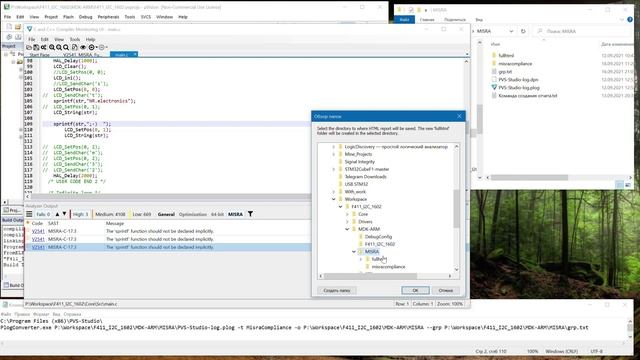Toggle the Low severity filter
This screenshot has width=640, height=360.
point(142,214)
